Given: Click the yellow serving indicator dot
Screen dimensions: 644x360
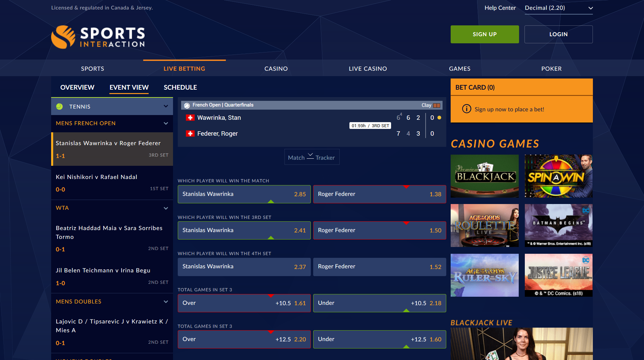Looking at the screenshot, I should (439, 118).
